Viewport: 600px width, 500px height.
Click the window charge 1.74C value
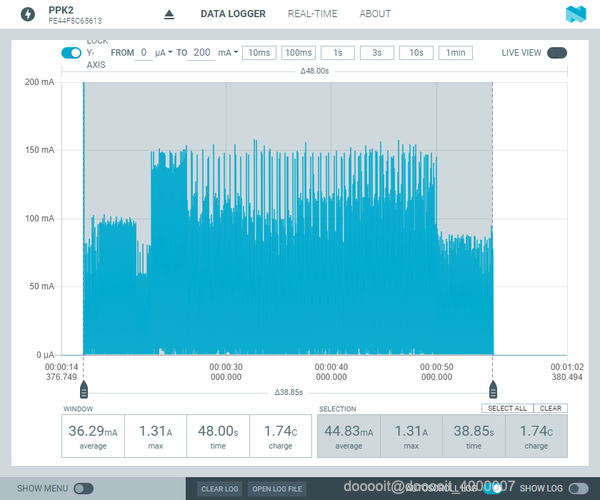pyautogui.click(x=280, y=432)
